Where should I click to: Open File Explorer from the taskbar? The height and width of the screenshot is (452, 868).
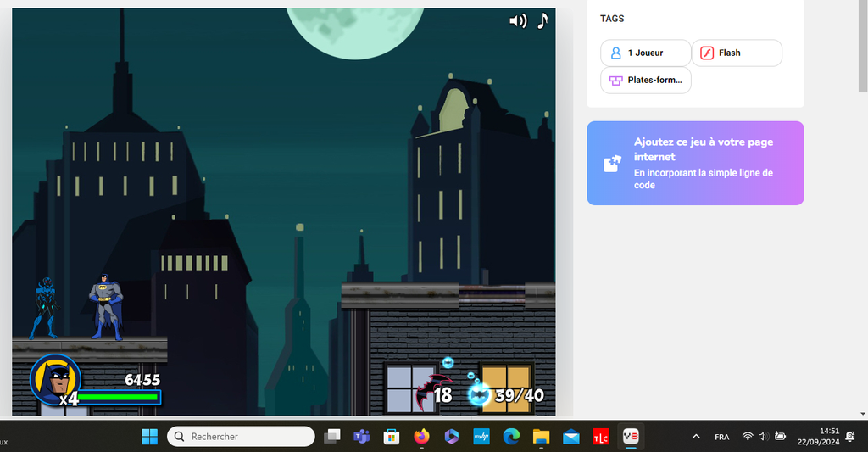(x=541, y=437)
